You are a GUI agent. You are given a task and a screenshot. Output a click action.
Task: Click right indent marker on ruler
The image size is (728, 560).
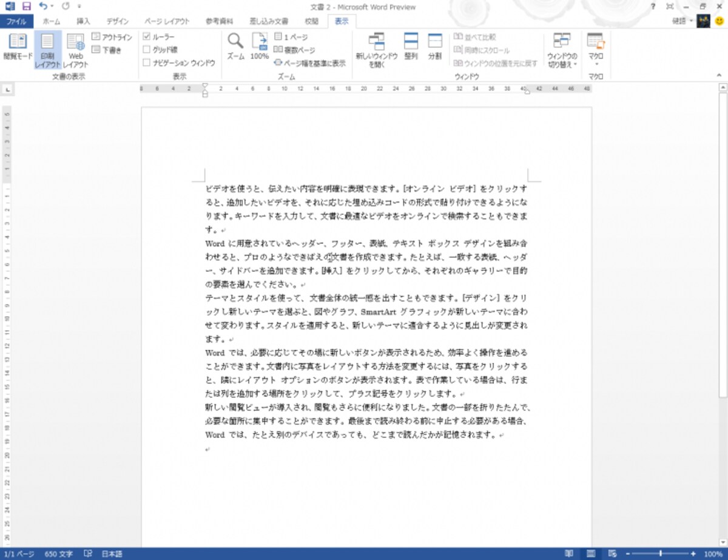click(527, 92)
